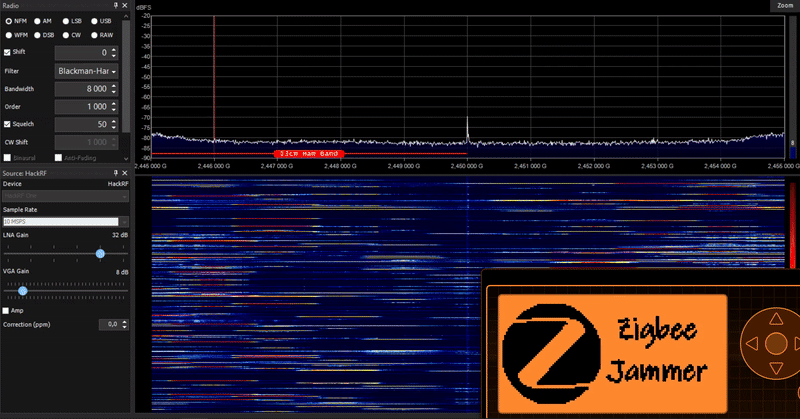Click the VGA Gain 8 dB value
The image size is (800, 419).
[122, 272]
